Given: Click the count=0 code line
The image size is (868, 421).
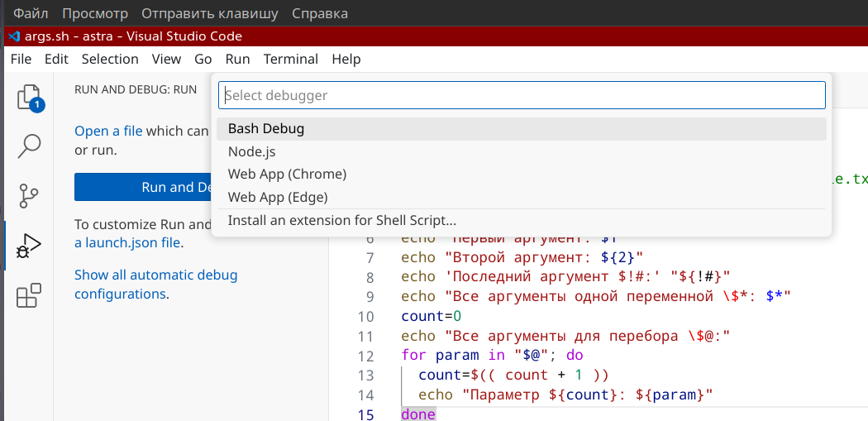Looking at the screenshot, I should click(432, 316).
